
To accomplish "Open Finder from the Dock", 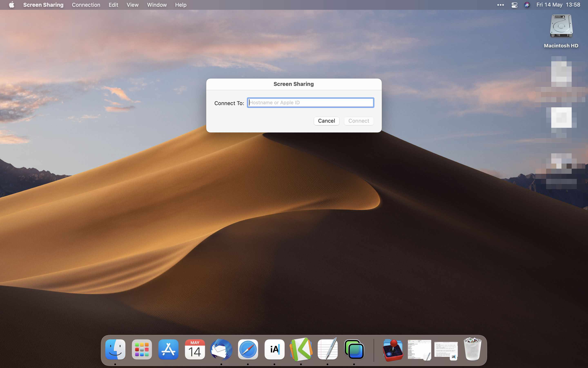I will click(x=115, y=350).
